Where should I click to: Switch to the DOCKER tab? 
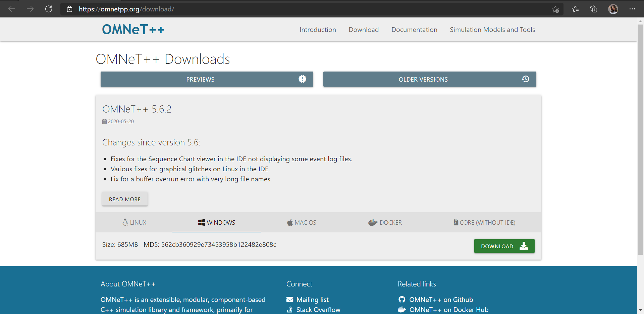[385, 222]
